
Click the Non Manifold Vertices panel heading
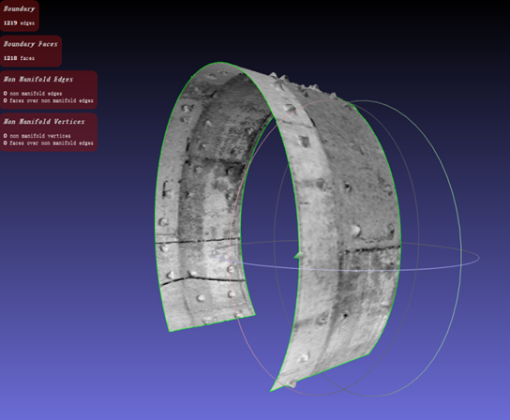point(44,121)
